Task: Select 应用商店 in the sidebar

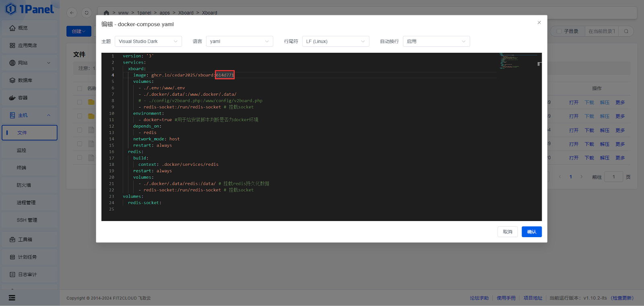Action: pos(27,45)
